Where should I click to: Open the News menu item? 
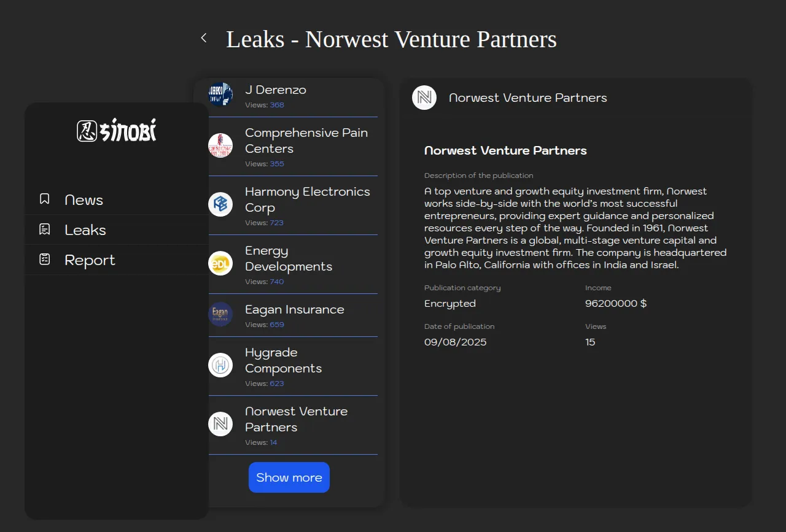click(84, 200)
